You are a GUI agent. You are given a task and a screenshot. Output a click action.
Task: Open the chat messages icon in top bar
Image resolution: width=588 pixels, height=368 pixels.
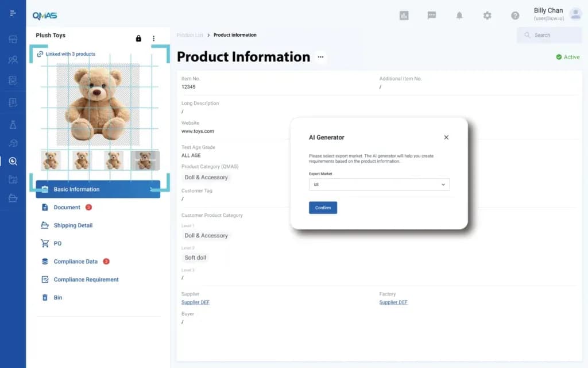(432, 16)
